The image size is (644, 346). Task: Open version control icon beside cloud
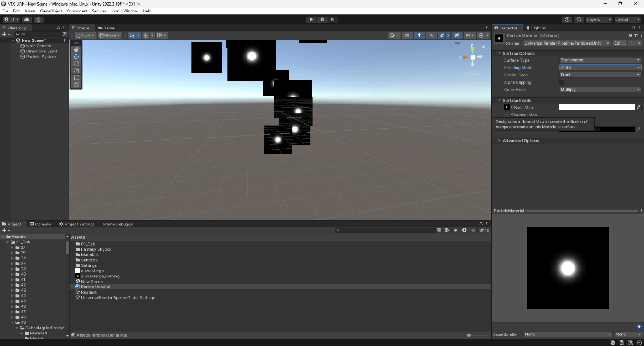tap(39, 19)
